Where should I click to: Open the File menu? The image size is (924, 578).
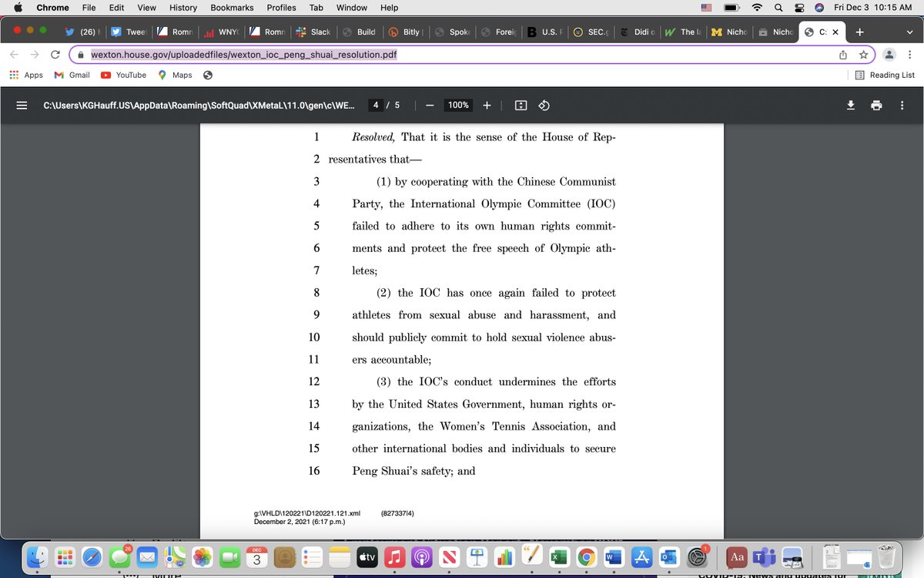(89, 8)
